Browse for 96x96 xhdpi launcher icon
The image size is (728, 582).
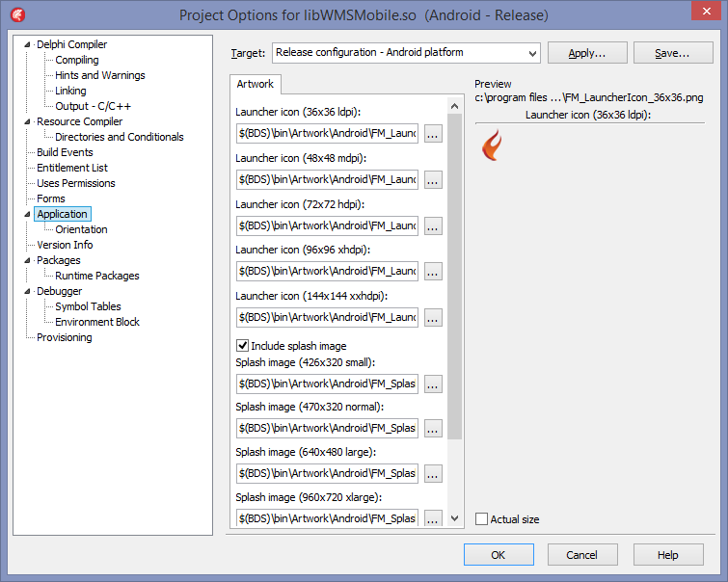[x=432, y=272]
